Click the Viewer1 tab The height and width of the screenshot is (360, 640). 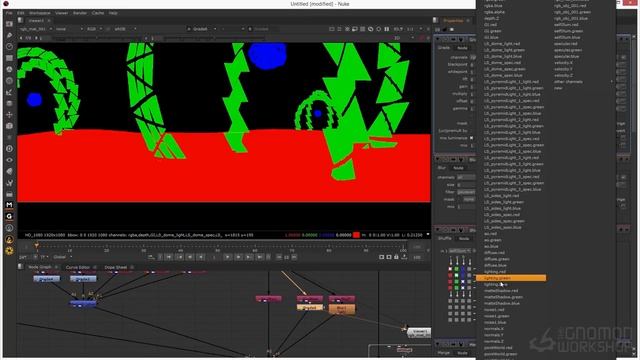(36, 20)
